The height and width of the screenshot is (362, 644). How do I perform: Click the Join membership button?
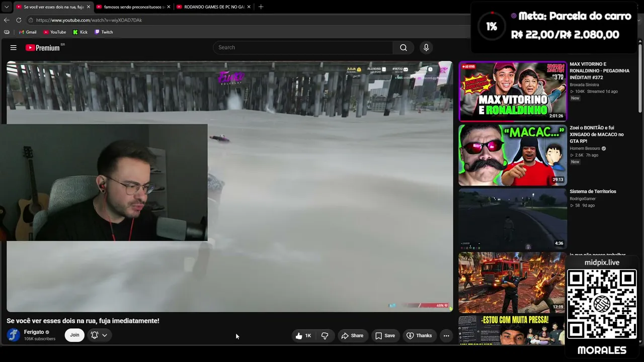click(x=74, y=335)
